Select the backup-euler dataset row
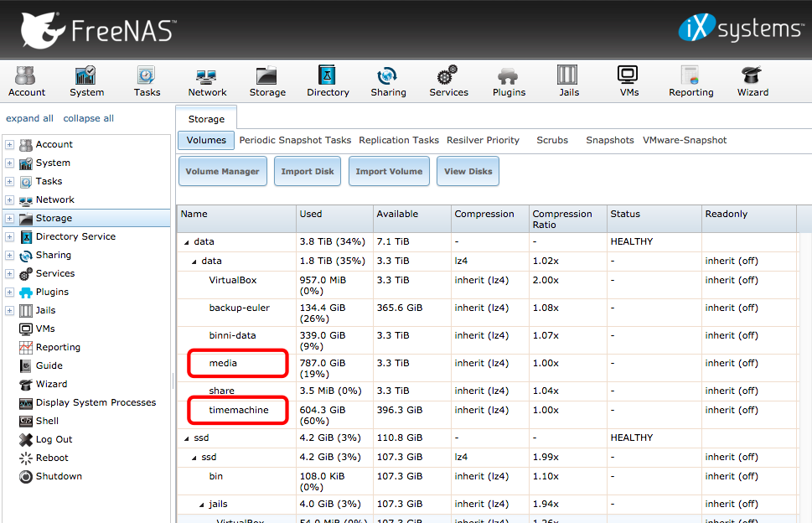The width and height of the screenshot is (812, 523). tap(487, 313)
